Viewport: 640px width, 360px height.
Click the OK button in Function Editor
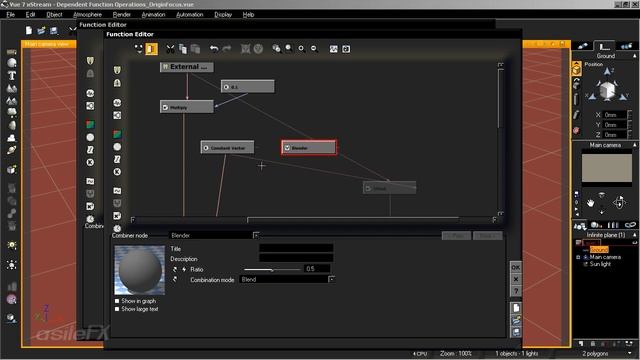pyautogui.click(x=516, y=267)
